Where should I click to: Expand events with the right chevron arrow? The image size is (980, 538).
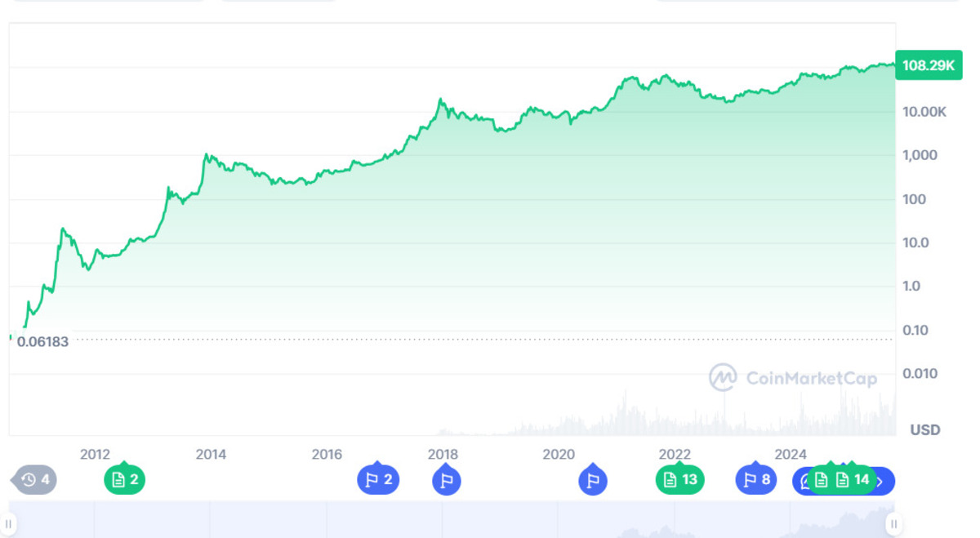pyautogui.click(x=881, y=481)
